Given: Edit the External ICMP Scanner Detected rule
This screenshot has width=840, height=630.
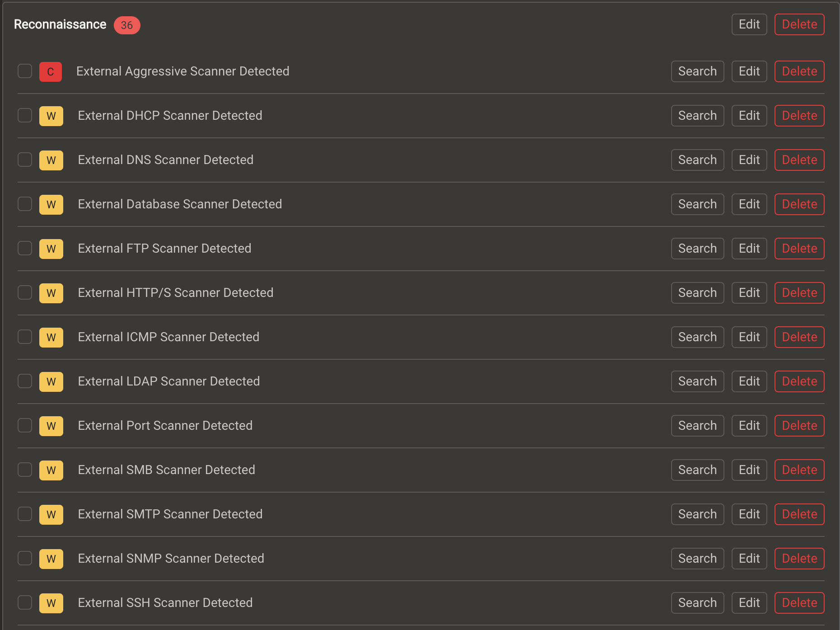Looking at the screenshot, I should click(x=749, y=337).
